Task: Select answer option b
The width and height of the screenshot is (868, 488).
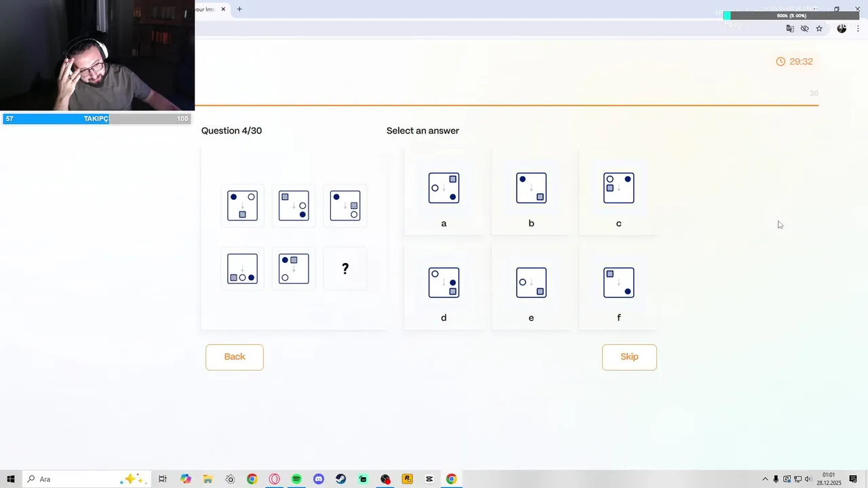Action: click(x=531, y=192)
